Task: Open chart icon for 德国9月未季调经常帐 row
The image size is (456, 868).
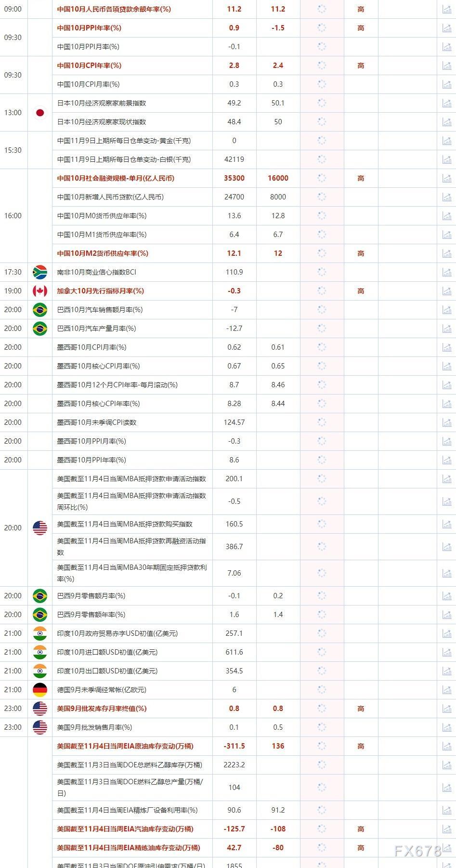Action: tap(446, 690)
